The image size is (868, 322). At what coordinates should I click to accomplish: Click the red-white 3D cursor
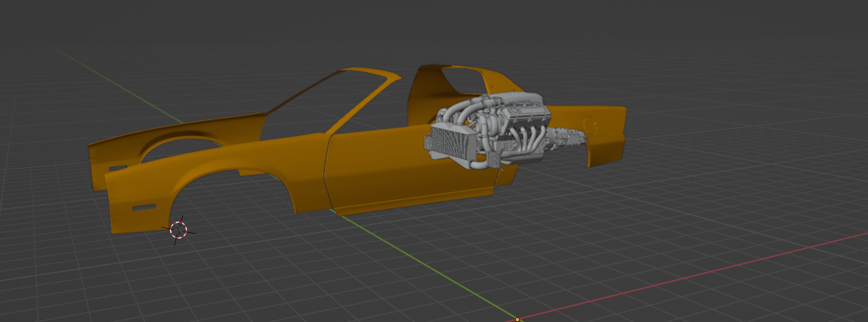click(x=178, y=230)
